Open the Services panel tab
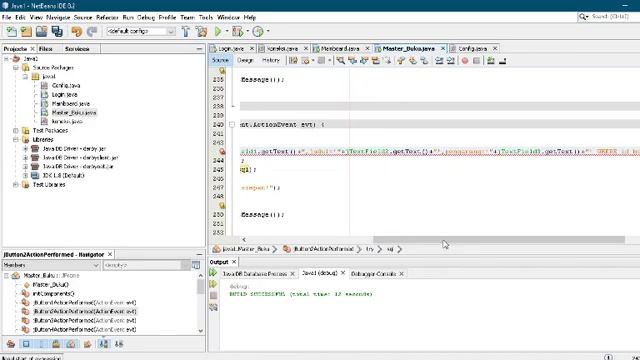 77,49
